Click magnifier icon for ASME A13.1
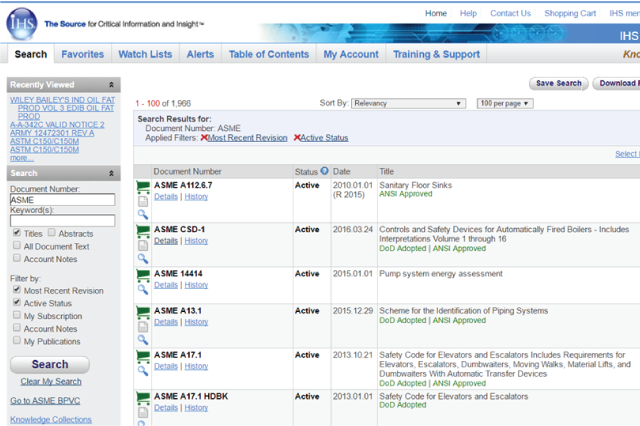The image size is (640, 426). tap(142, 339)
